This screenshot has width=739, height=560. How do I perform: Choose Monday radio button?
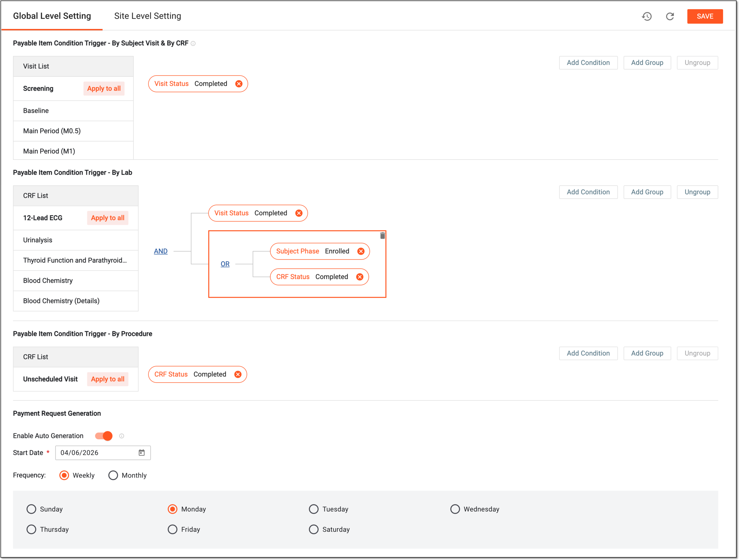pyautogui.click(x=172, y=509)
